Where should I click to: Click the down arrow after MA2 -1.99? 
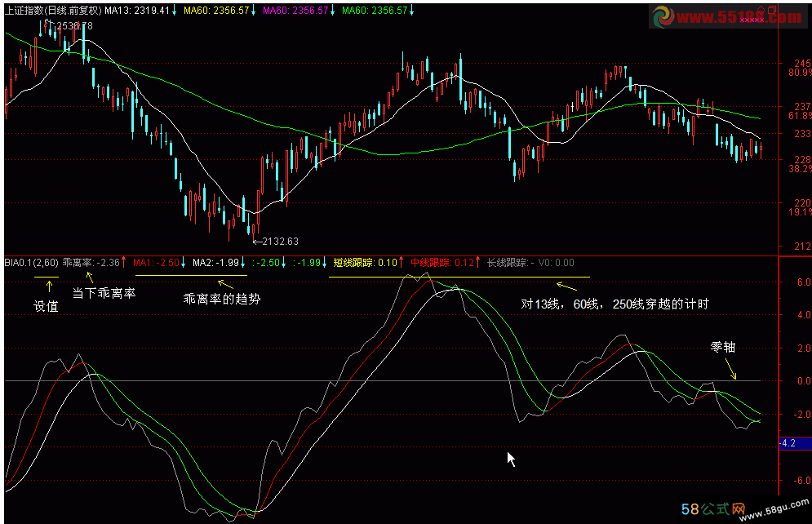243,263
